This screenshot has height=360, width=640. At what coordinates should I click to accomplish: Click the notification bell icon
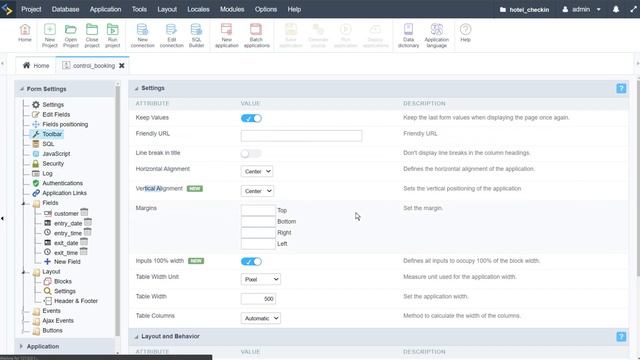pos(616,9)
